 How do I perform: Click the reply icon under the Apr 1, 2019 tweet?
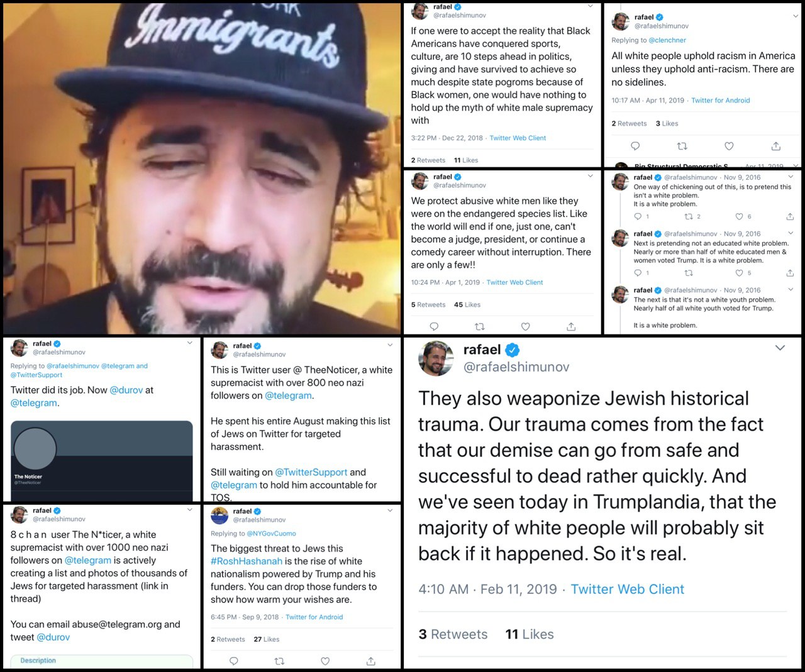[x=433, y=326]
